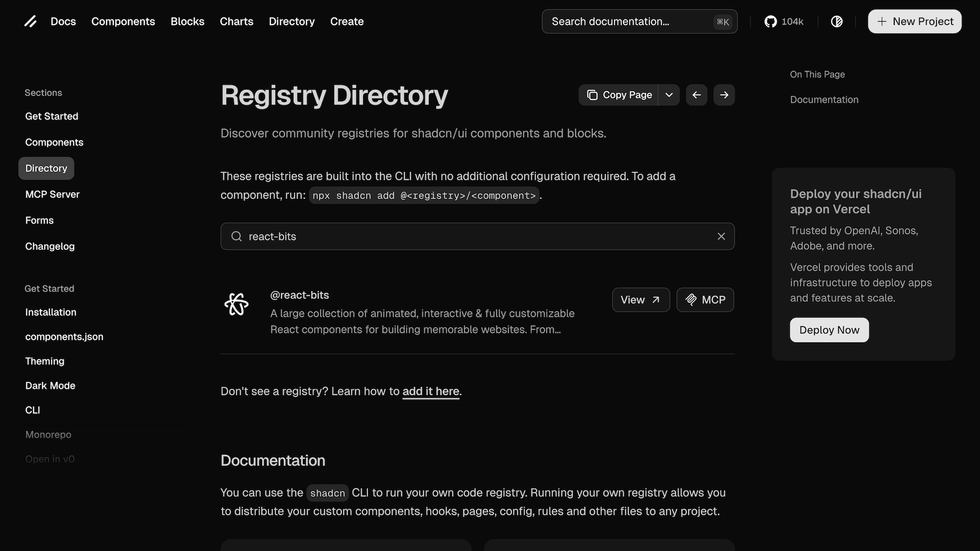Select the MCP button with paperclip icon
Image resolution: width=980 pixels, height=551 pixels.
(705, 299)
